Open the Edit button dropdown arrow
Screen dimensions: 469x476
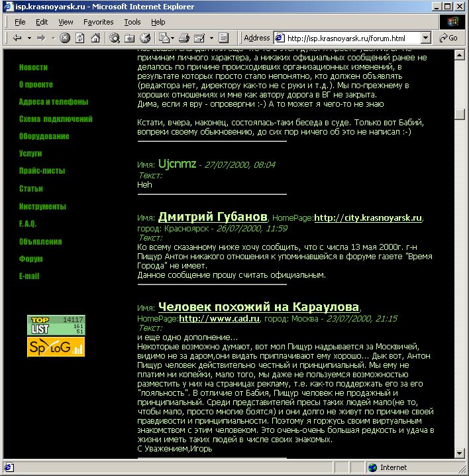tap(211, 38)
